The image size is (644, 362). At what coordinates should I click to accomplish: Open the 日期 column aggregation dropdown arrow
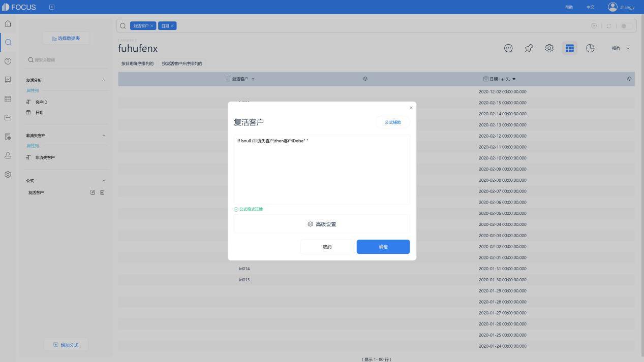[x=514, y=79]
